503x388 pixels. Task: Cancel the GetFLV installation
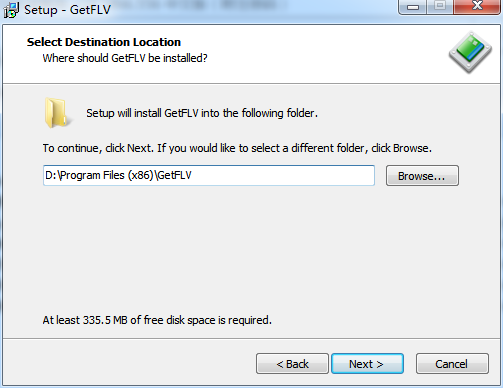point(452,364)
